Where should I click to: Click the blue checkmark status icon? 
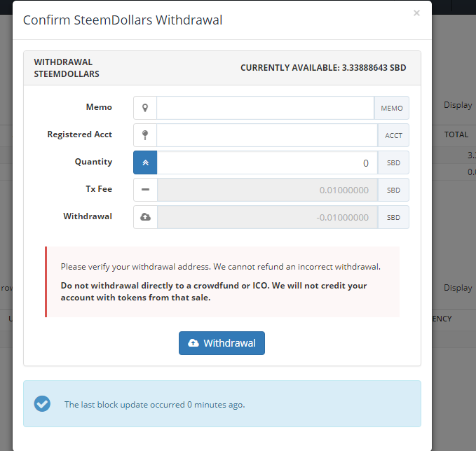click(42, 403)
